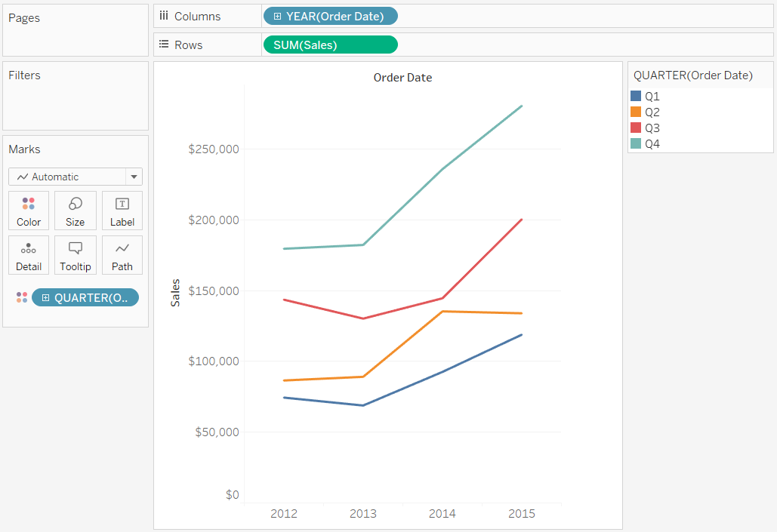Click the Q2 orange legend swatch
This screenshot has width=777, height=532.
636,112
